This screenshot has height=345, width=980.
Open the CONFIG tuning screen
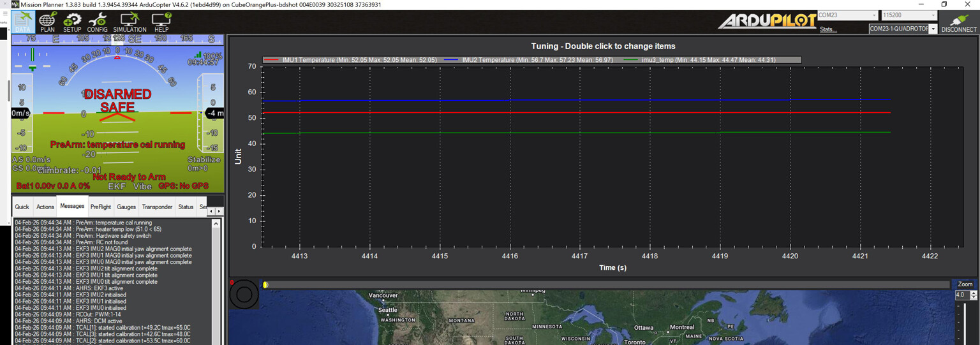97,22
